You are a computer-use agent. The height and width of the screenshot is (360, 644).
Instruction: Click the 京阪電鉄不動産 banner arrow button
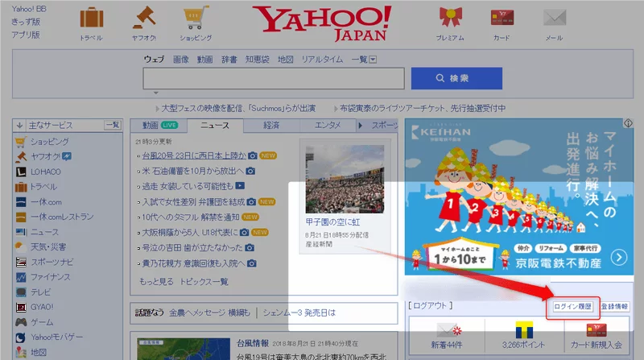[618, 258]
